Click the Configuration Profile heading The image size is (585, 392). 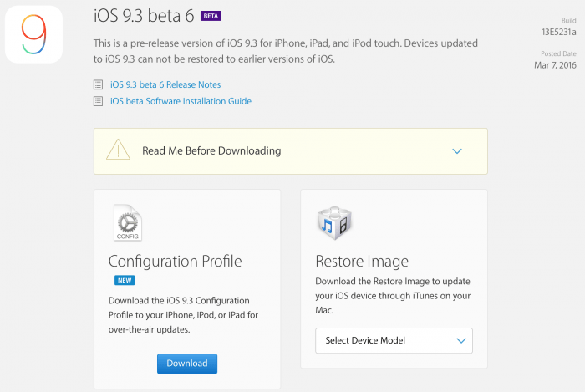175,261
